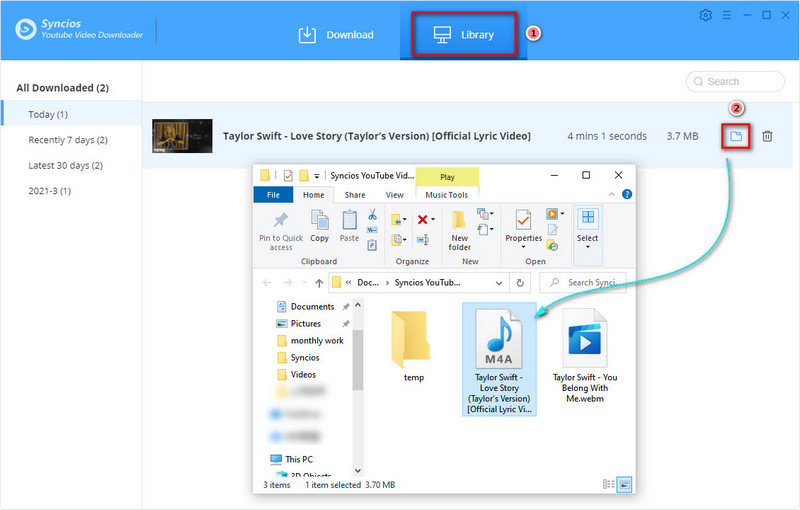Open Syncios settings gear
This screenshot has height=510, width=800.
(706, 15)
